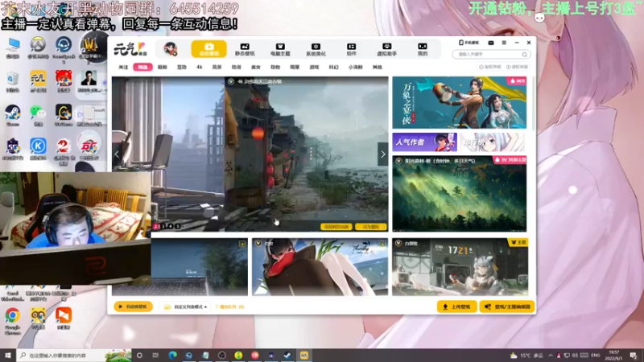The height and width of the screenshot is (362, 644).
Task: Select the 精选 category tab
Action: pyautogui.click(x=142, y=67)
